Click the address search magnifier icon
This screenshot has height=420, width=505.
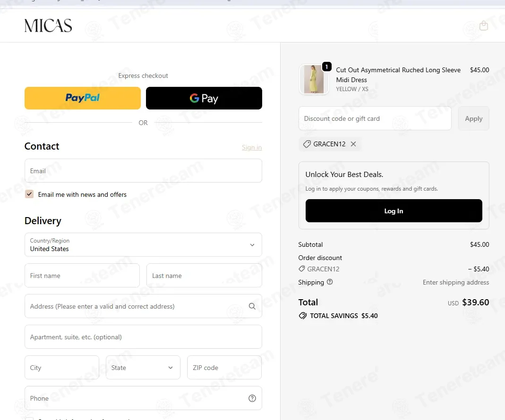coord(252,306)
